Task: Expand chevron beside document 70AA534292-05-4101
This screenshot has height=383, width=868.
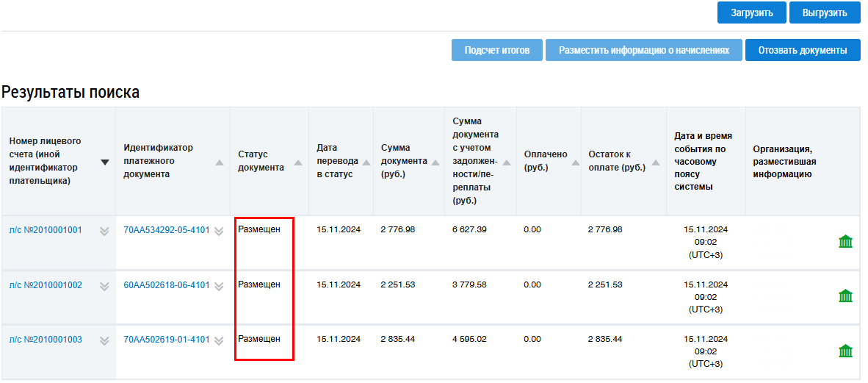Action: click(219, 231)
